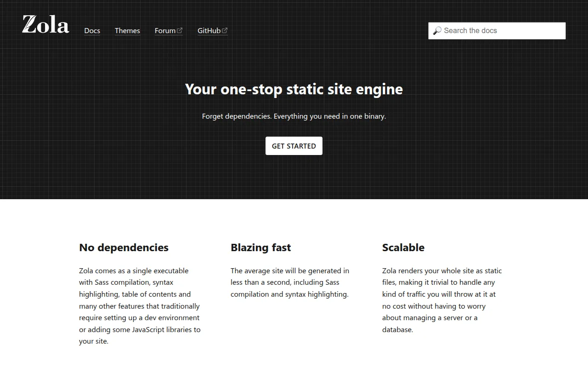
Task: Click the external-link icon beside GitHub
Action: click(x=225, y=30)
